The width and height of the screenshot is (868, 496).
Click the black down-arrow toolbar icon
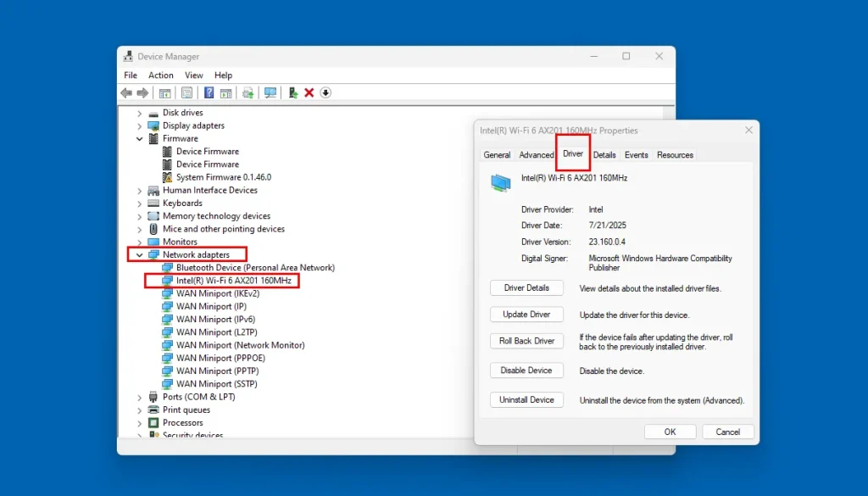pos(325,93)
